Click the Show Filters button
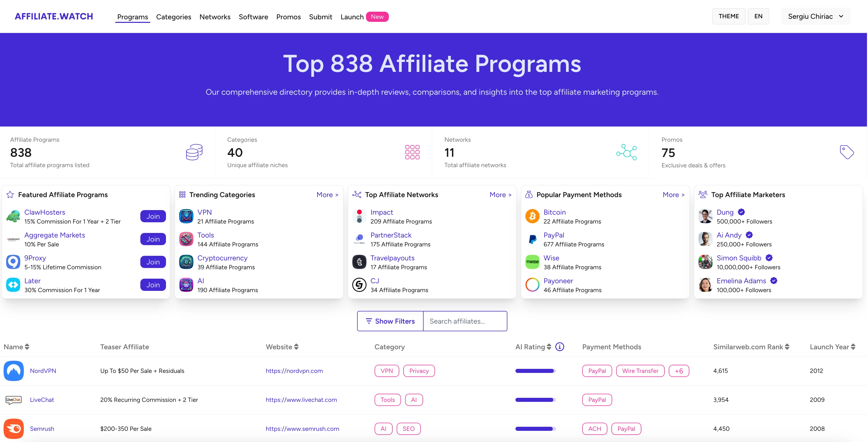This screenshot has width=868, height=442. 390,321
